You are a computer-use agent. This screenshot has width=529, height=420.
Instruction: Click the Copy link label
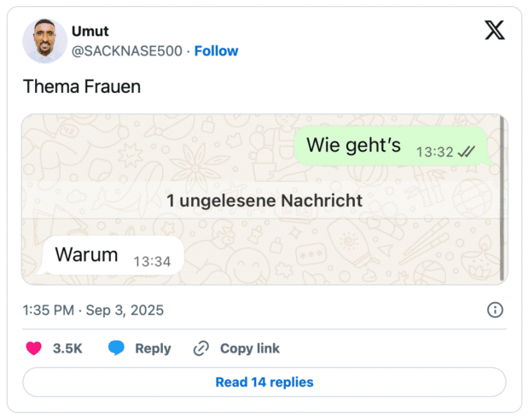[x=249, y=348]
